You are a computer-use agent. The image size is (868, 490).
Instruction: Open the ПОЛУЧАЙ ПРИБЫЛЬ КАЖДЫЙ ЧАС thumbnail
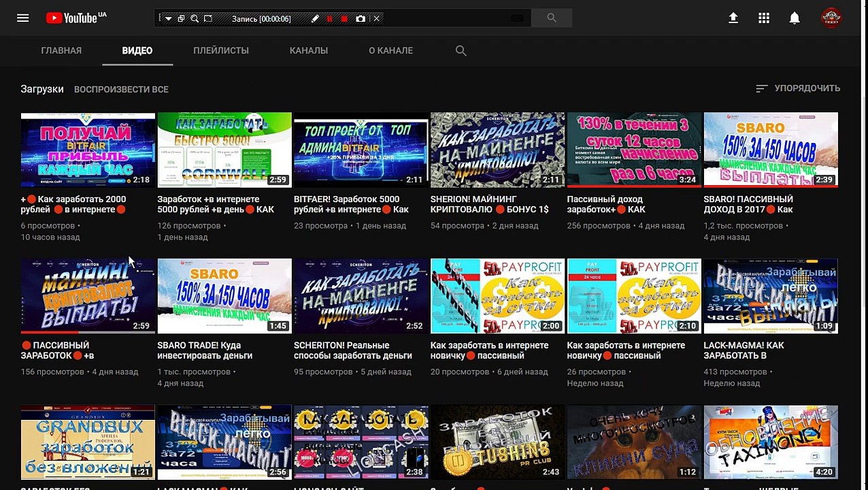[x=88, y=150]
